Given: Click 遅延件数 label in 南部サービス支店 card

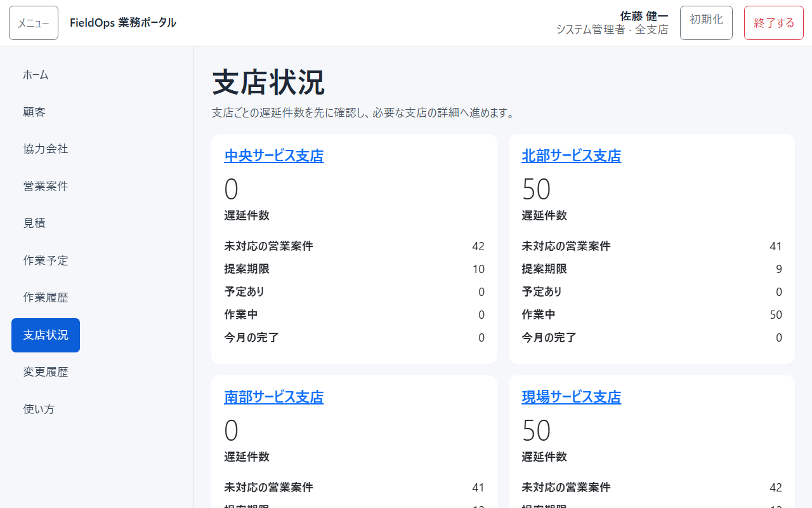Looking at the screenshot, I should (x=247, y=457).
